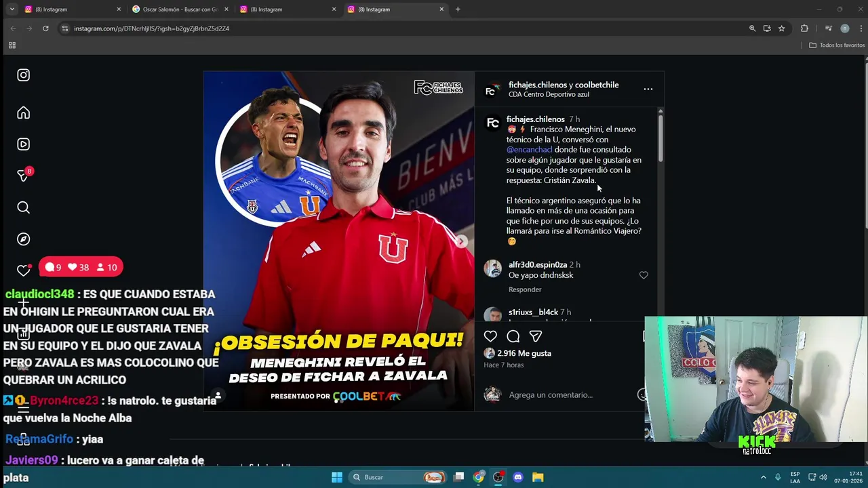Open Windows Start menu

(337, 477)
